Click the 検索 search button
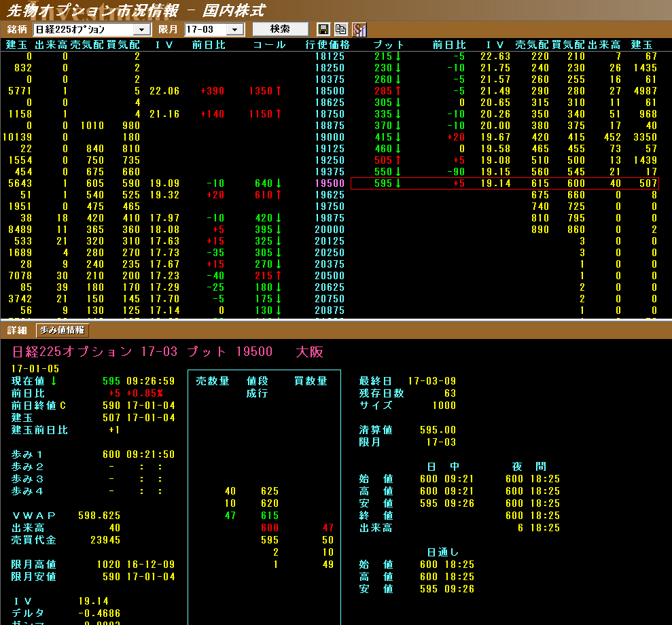Viewport: 672px width, 625px height. [x=281, y=29]
